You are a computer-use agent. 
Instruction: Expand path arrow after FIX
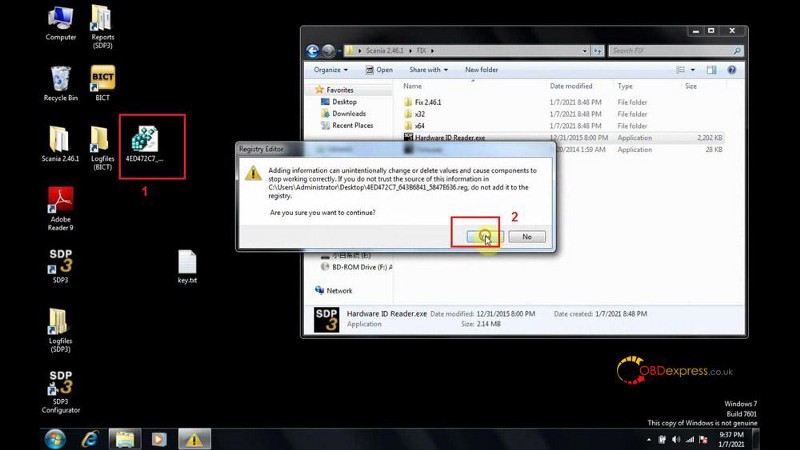432,51
